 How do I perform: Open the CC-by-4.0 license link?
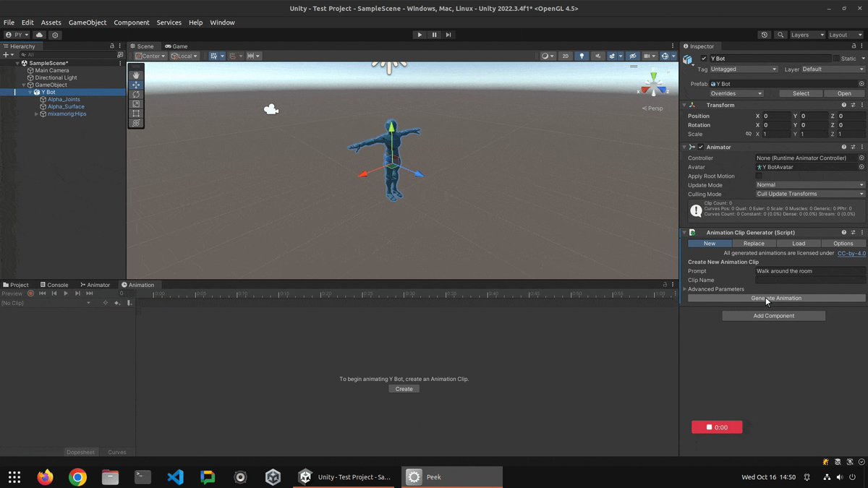(x=851, y=253)
